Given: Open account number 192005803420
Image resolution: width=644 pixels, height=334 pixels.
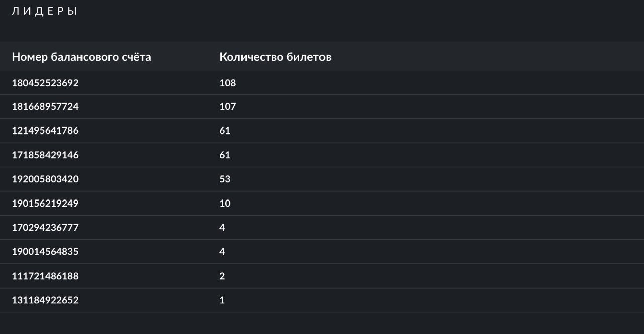Looking at the screenshot, I should coord(45,179).
